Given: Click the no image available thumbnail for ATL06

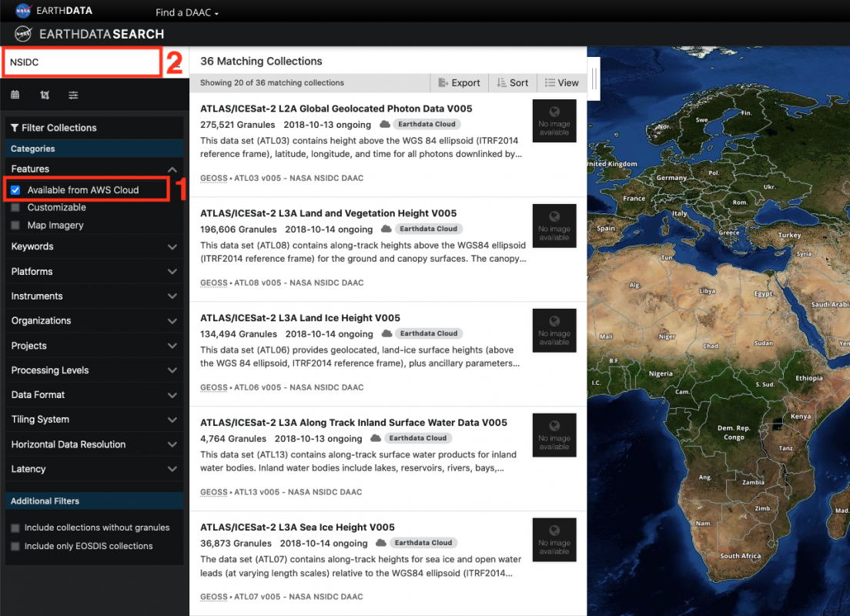Looking at the screenshot, I should pos(554,330).
